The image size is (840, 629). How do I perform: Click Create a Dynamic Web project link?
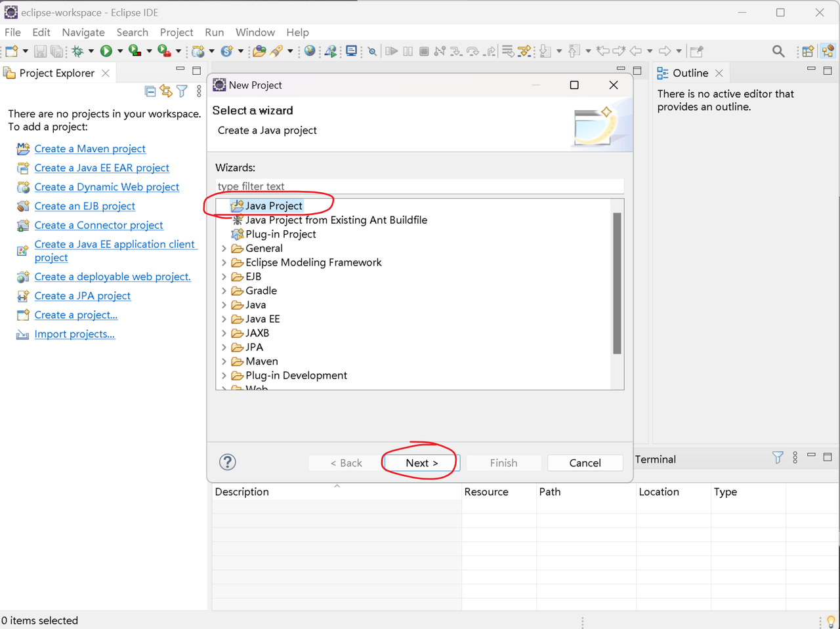coord(106,187)
